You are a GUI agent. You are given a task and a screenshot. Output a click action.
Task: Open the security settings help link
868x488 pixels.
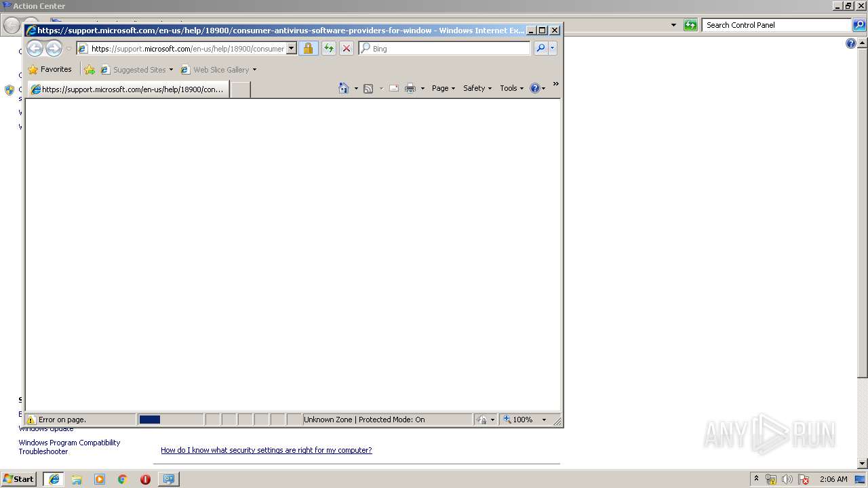click(267, 450)
